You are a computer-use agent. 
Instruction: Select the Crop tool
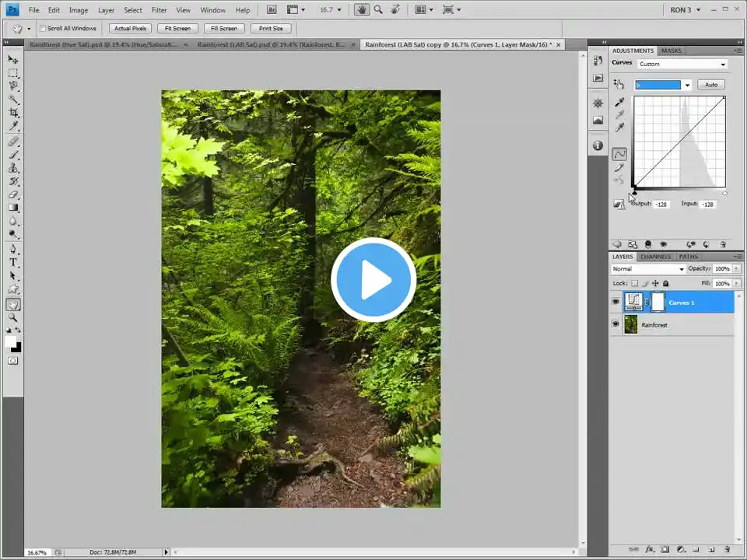(x=13, y=113)
